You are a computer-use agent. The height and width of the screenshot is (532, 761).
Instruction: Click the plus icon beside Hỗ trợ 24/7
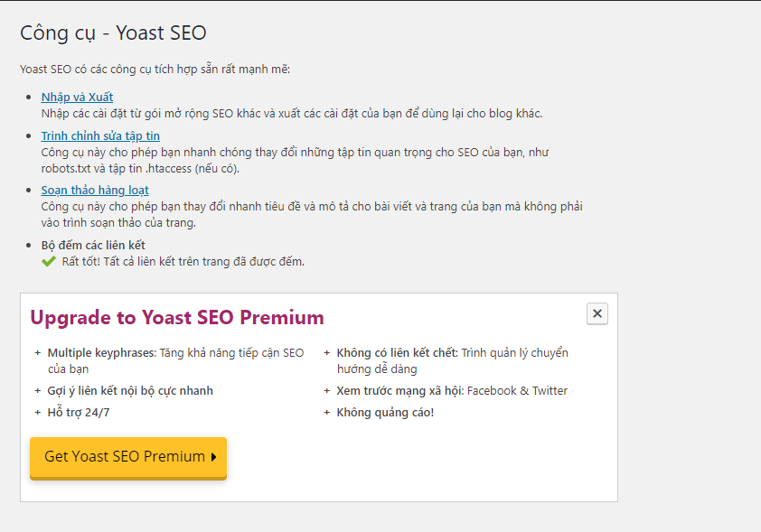[37, 413]
